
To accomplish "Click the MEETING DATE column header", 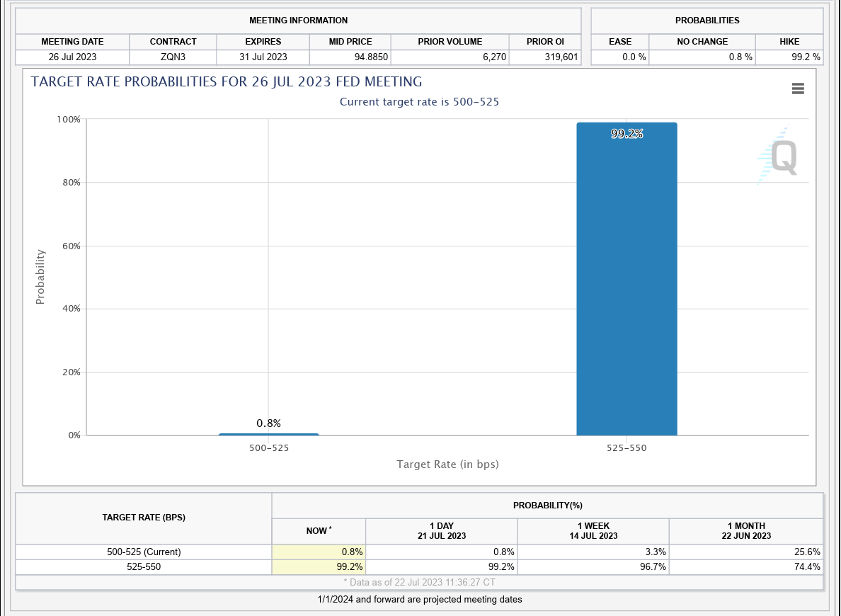I will (x=72, y=42).
